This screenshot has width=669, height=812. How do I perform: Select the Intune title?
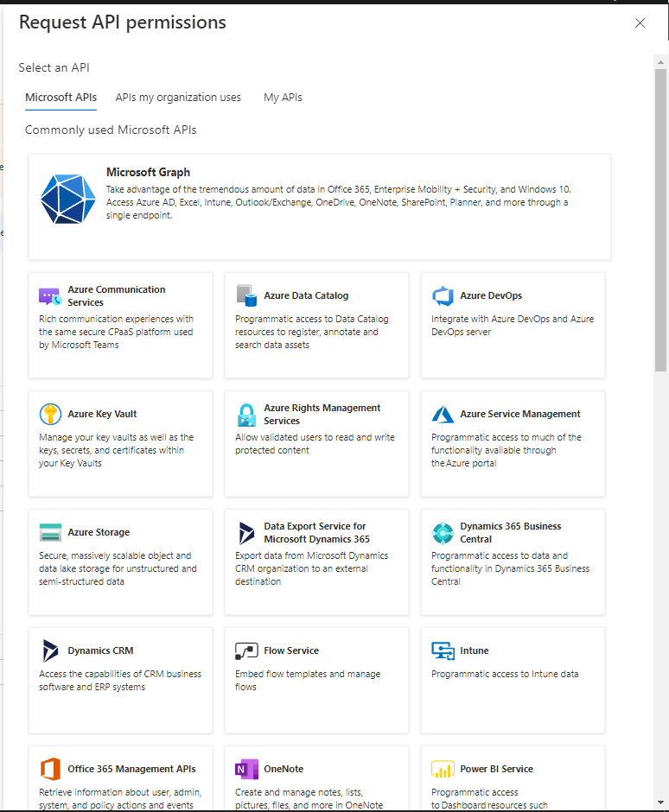pos(475,650)
